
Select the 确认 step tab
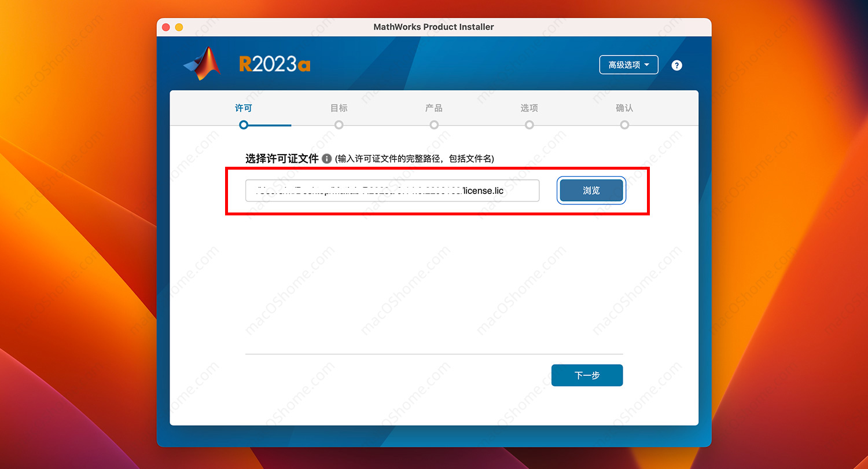624,108
